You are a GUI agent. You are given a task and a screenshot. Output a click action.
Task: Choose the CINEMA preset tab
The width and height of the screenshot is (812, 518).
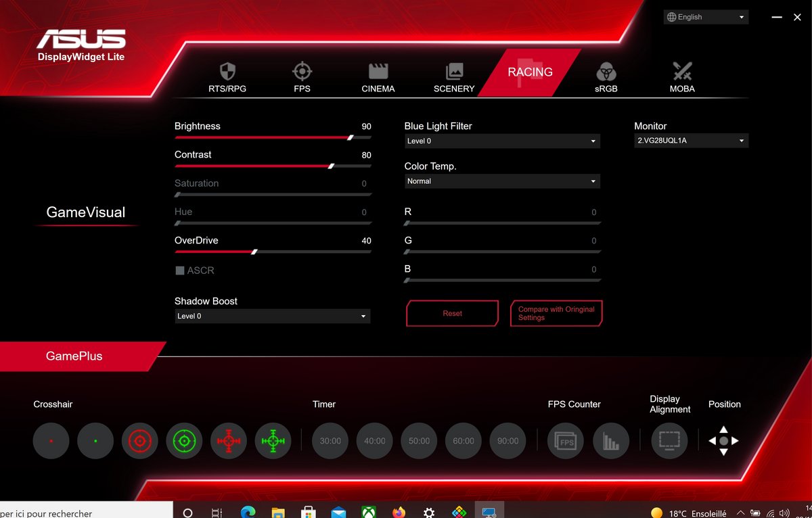[x=378, y=77]
